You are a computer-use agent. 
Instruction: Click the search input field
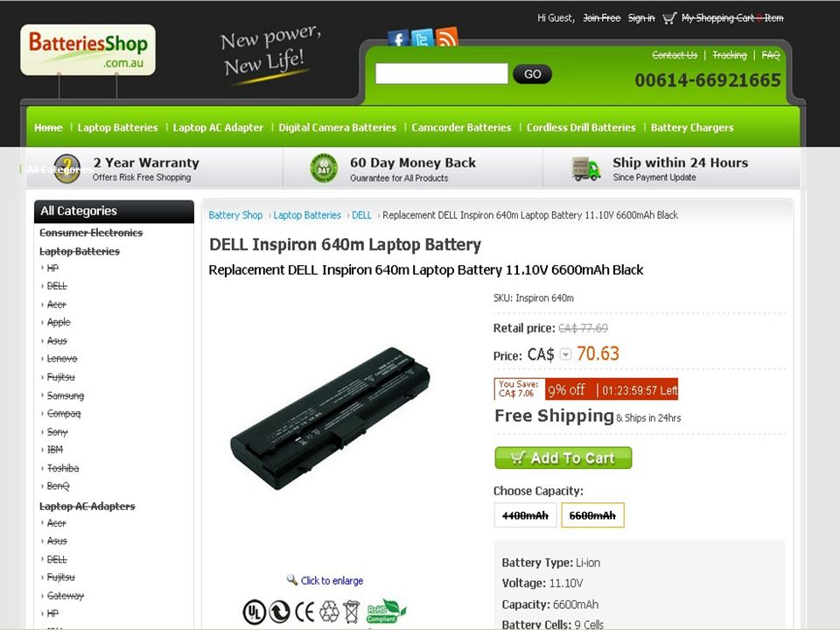coord(441,73)
